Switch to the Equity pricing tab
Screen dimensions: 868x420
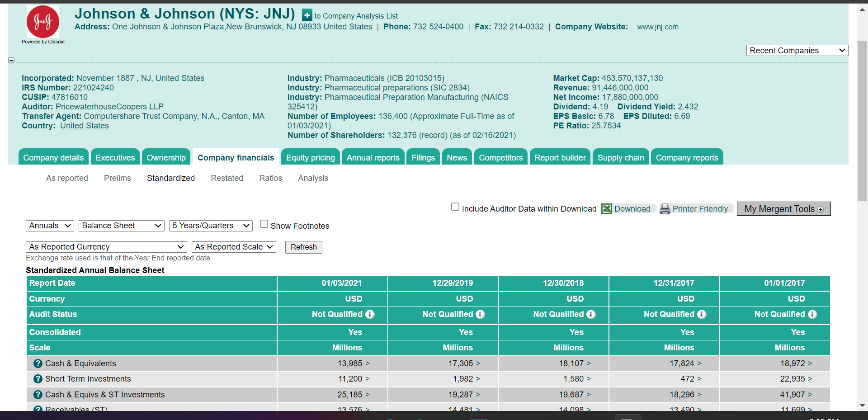click(310, 157)
